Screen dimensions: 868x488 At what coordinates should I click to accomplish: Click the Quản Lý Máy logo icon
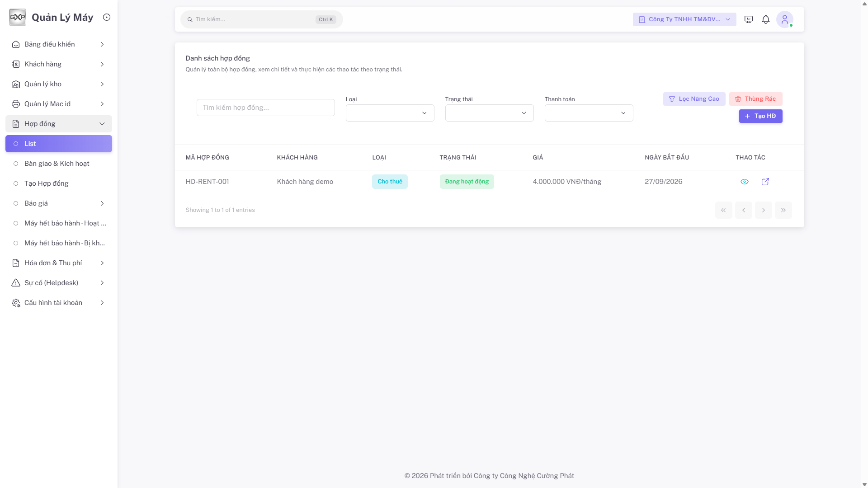tap(18, 17)
